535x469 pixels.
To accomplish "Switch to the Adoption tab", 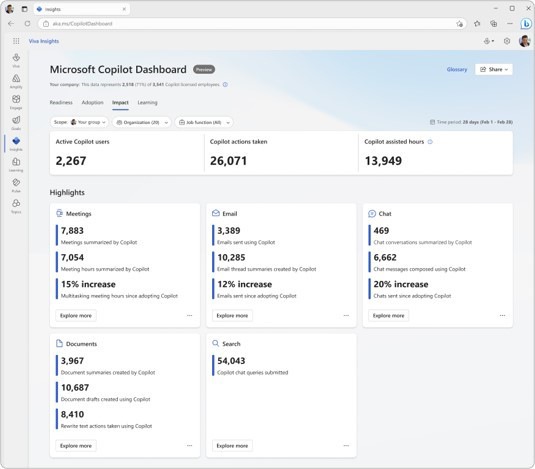I will click(92, 102).
